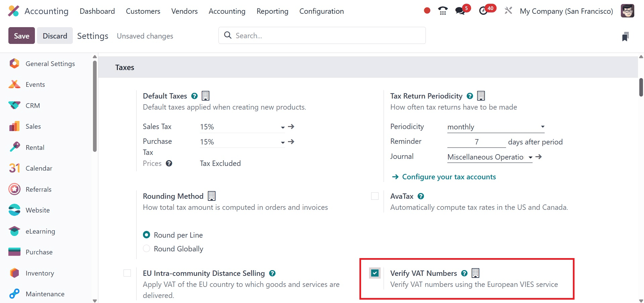
Task: Open the activities clock icon
Action: coord(483,11)
